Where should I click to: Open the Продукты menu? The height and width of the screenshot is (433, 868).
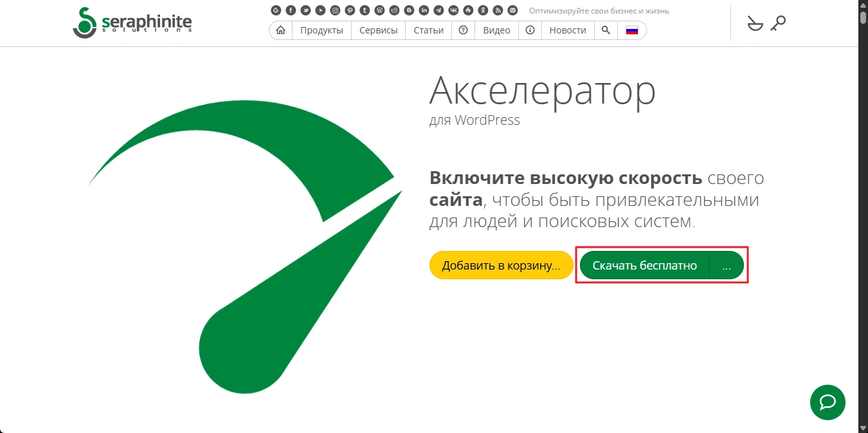click(321, 30)
